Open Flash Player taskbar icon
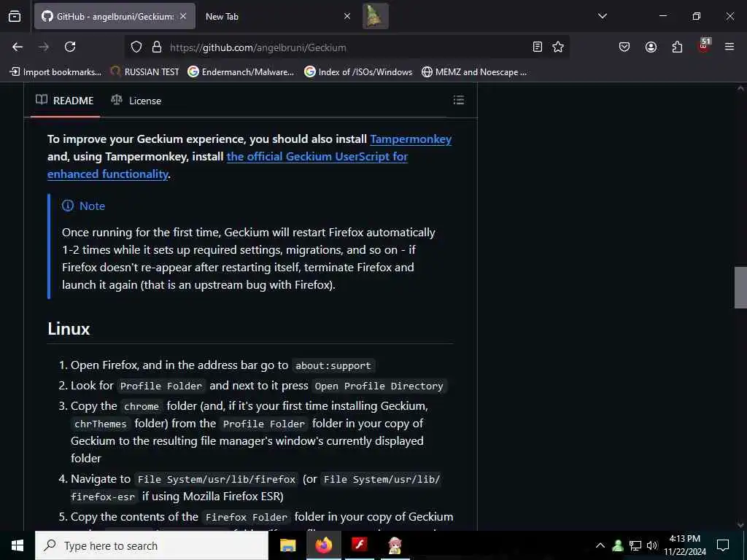The width and height of the screenshot is (747, 560). [359, 545]
